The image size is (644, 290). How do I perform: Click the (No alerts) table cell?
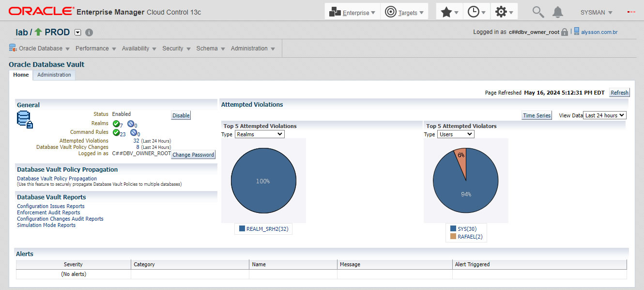73,274
